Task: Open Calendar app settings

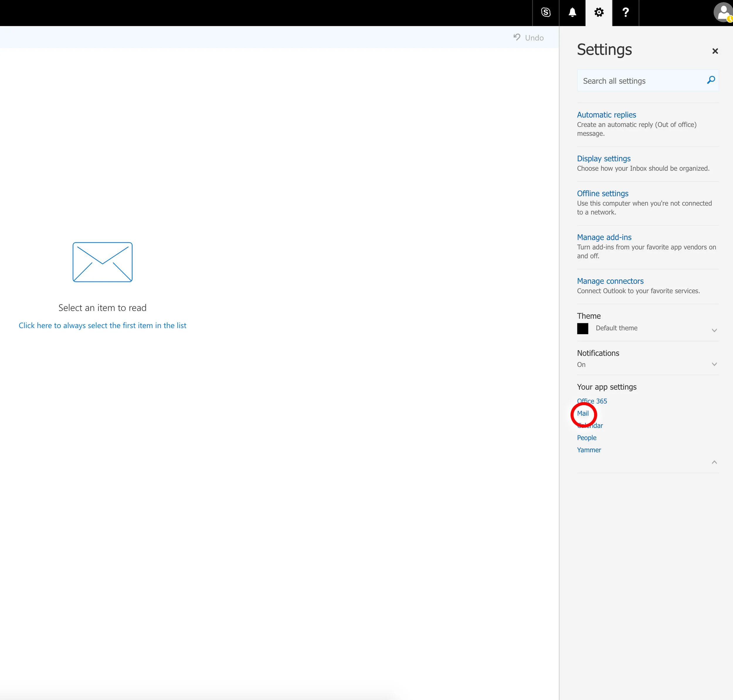Action: click(x=590, y=426)
